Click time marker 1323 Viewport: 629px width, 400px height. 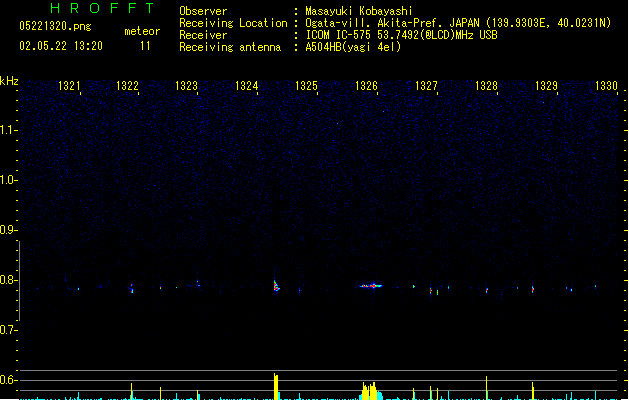pos(187,86)
